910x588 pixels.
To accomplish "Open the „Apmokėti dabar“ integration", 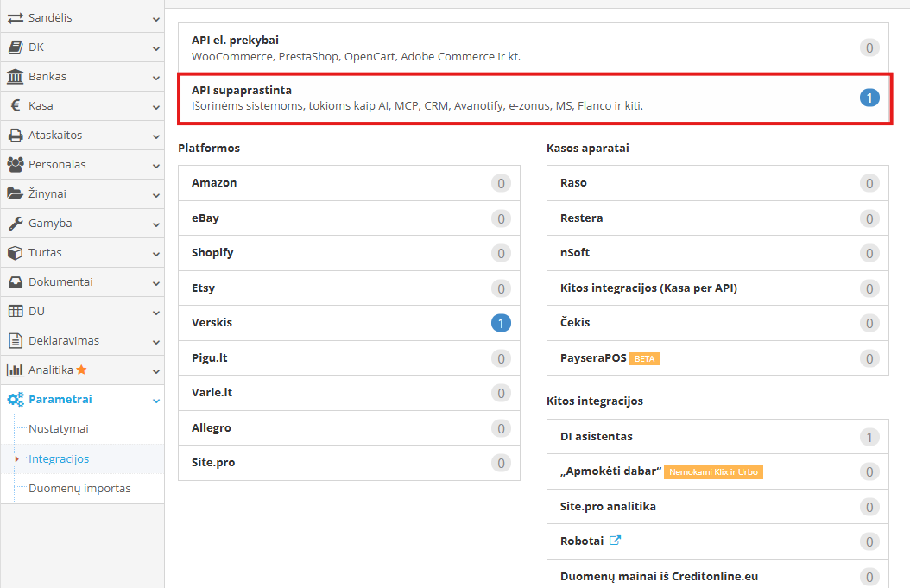I will [x=717, y=471].
